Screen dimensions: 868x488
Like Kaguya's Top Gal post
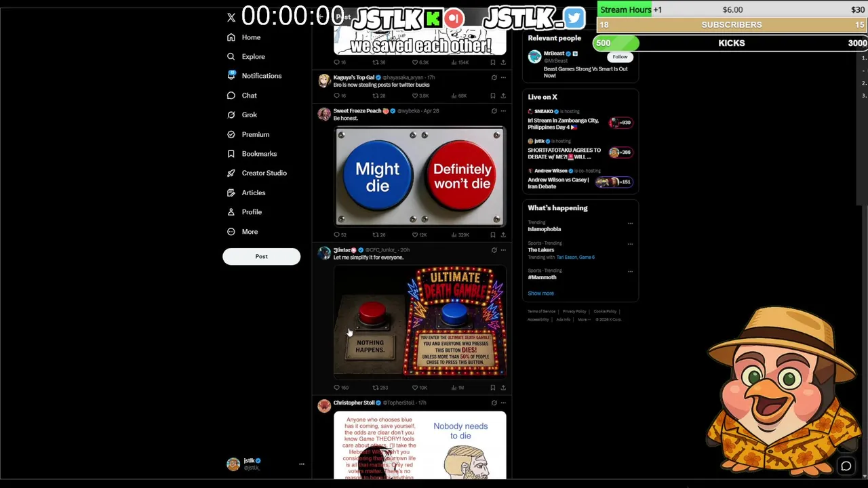pos(420,96)
